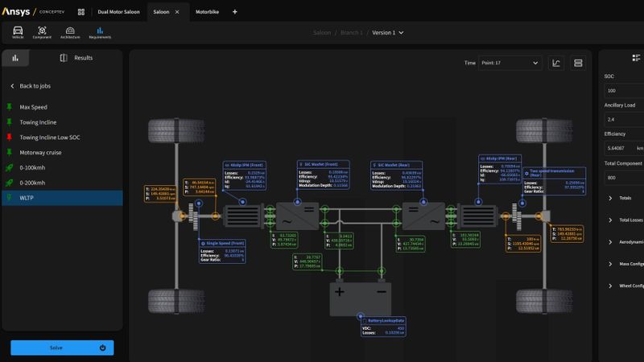The width and height of the screenshot is (644, 362).
Task: Click the projects grid icon
Action: [x=81, y=12]
